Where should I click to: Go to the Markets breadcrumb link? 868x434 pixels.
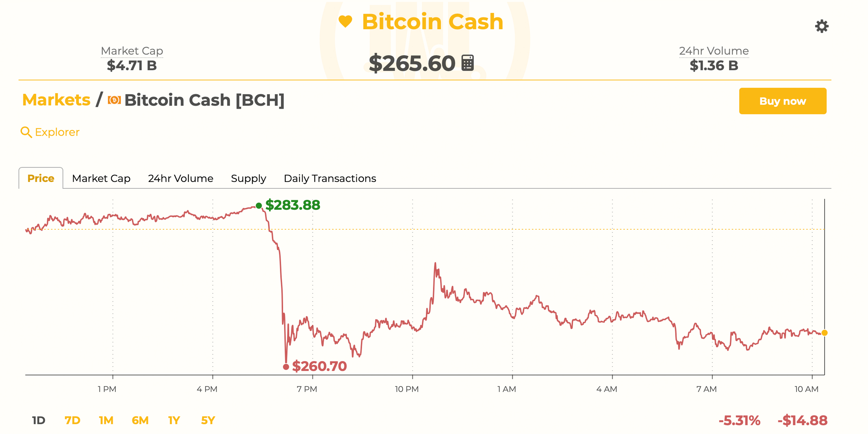coord(56,100)
